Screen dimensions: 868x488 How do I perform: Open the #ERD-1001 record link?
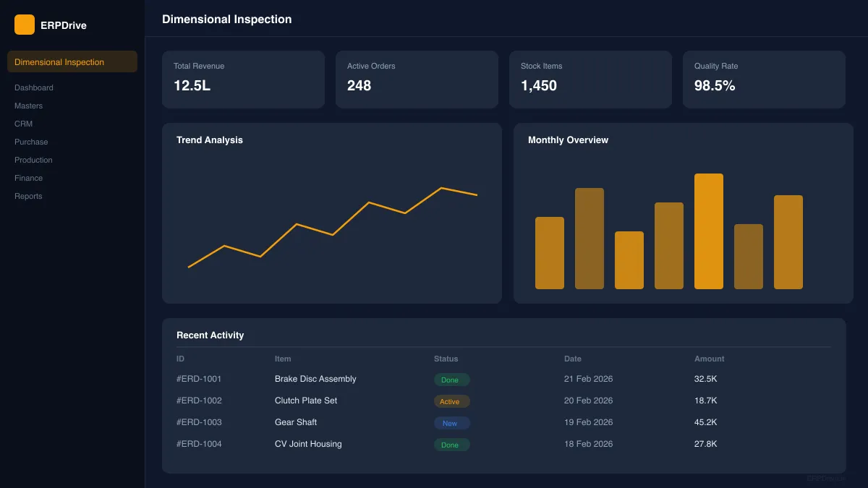[x=199, y=379]
